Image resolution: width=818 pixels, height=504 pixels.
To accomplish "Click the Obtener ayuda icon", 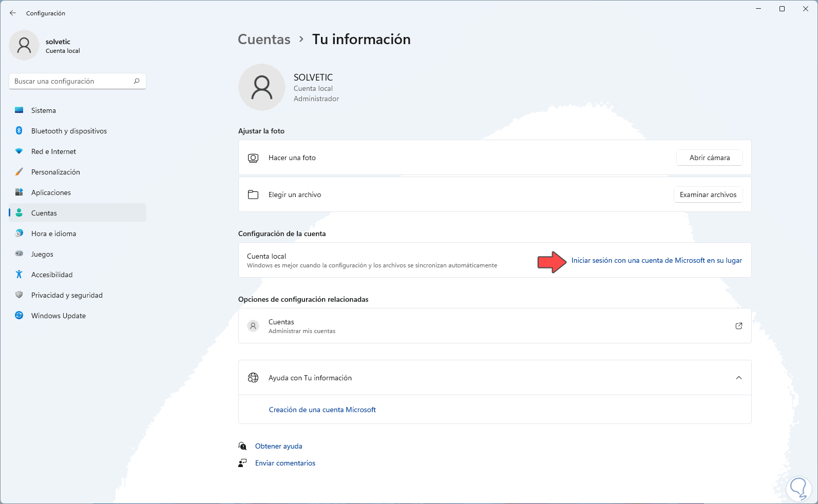I will (242, 446).
